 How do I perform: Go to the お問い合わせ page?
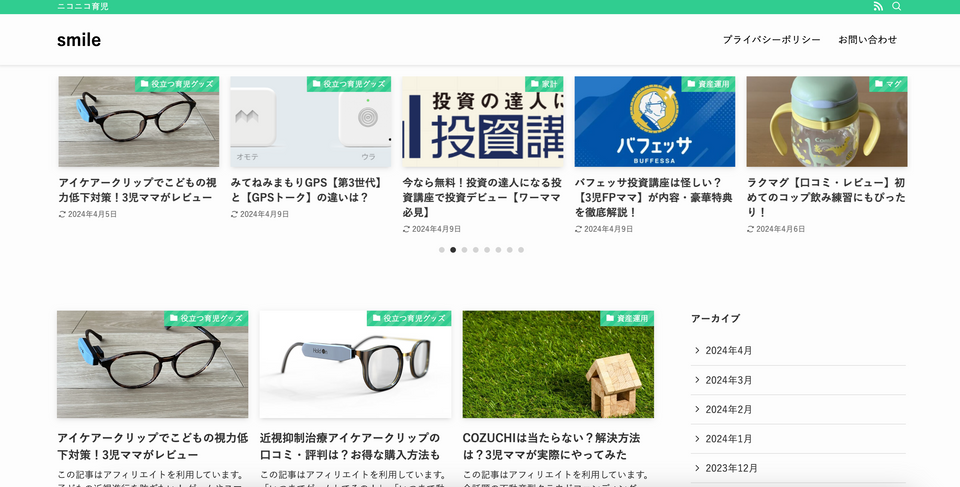pyautogui.click(x=867, y=40)
